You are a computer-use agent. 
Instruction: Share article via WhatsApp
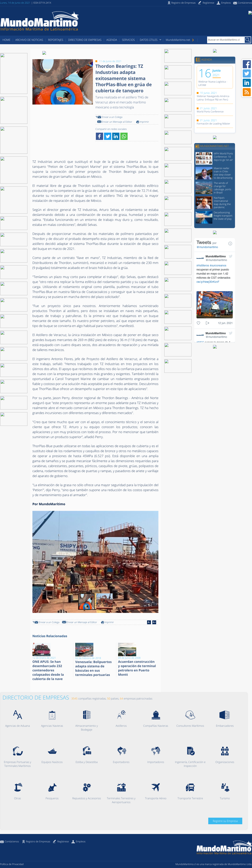point(124,136)
